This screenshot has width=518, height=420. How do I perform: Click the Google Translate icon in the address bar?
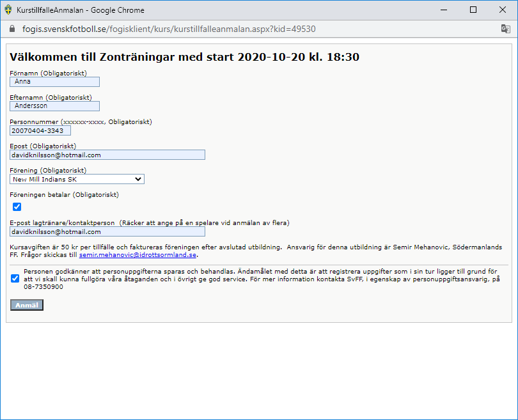click(x=505, y=29)
